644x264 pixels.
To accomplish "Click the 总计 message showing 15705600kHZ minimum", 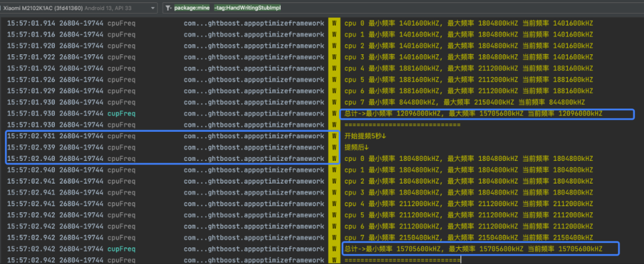I will coord(473,249).
